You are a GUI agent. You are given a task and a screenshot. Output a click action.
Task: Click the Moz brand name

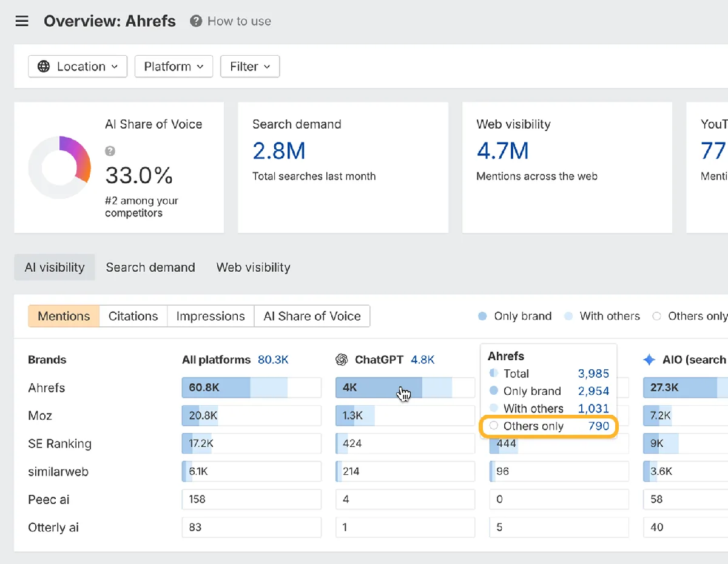pyautogui.click(x=40, y=415)
